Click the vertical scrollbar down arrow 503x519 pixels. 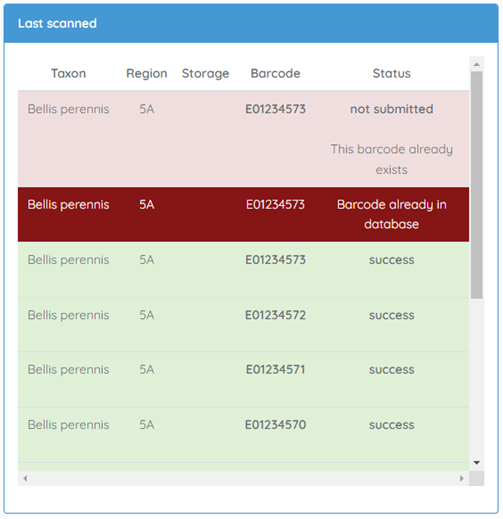[476, 463]
